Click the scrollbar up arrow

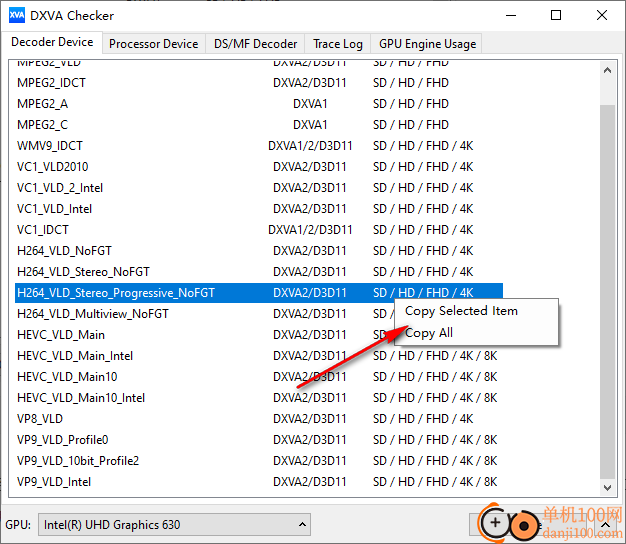click(607, 71)
